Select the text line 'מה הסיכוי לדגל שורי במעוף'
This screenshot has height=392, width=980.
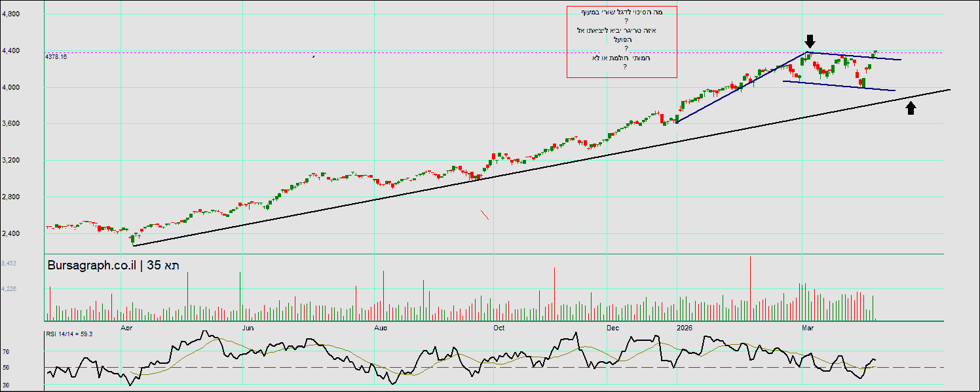tap(622, 12)
